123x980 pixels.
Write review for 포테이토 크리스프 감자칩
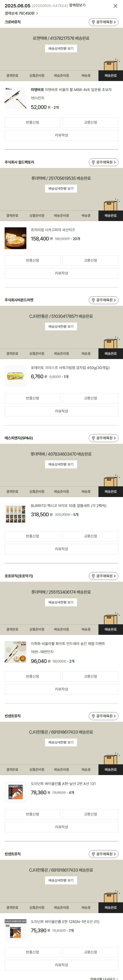coord(61,411)
